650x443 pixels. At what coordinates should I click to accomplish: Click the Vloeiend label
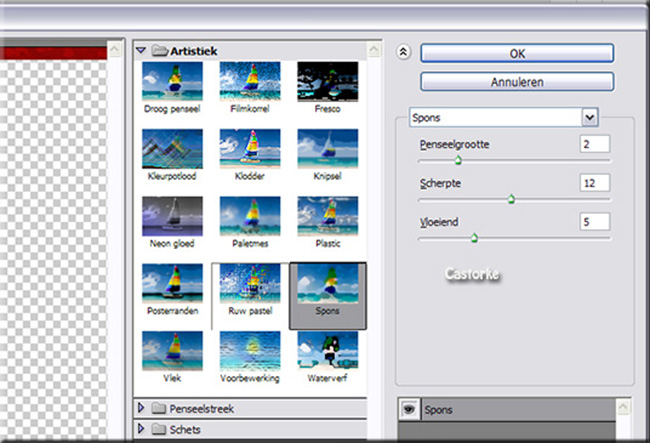[439, 222]
